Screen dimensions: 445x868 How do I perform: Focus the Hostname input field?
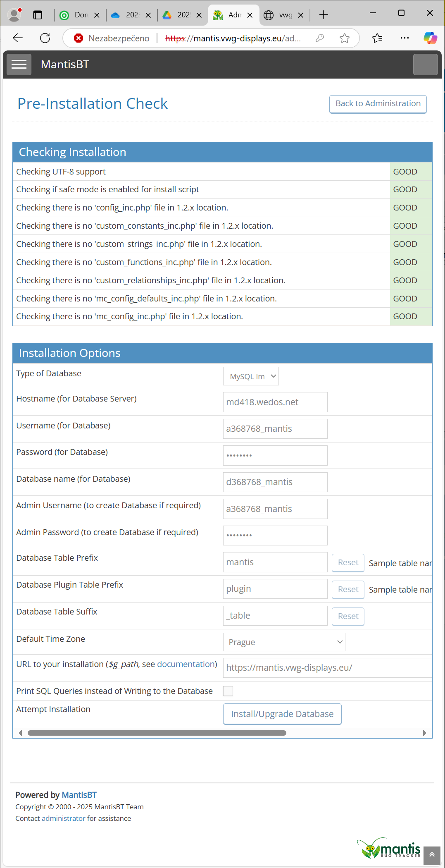[x=275, y=402]
